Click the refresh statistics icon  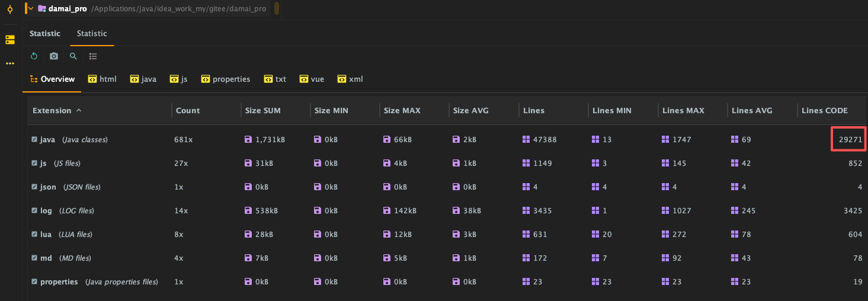[x=34, y=56]
